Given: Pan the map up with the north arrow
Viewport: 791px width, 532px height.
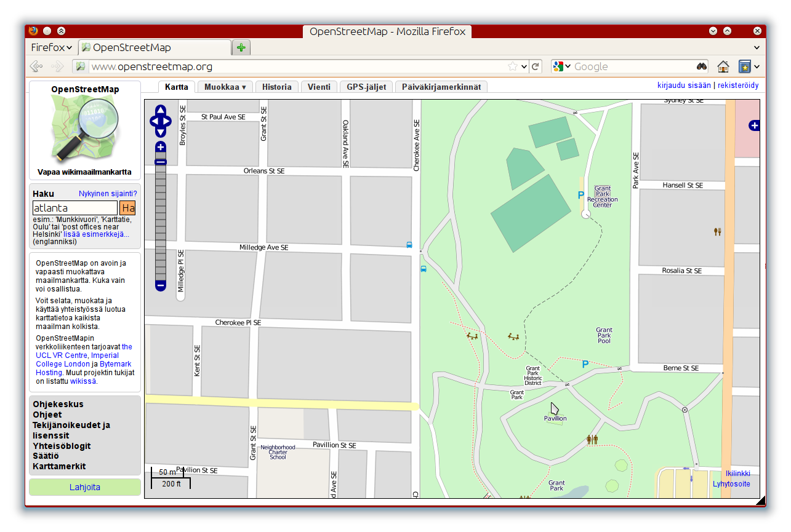Looking at the screenshot, I should coord(161,110).
